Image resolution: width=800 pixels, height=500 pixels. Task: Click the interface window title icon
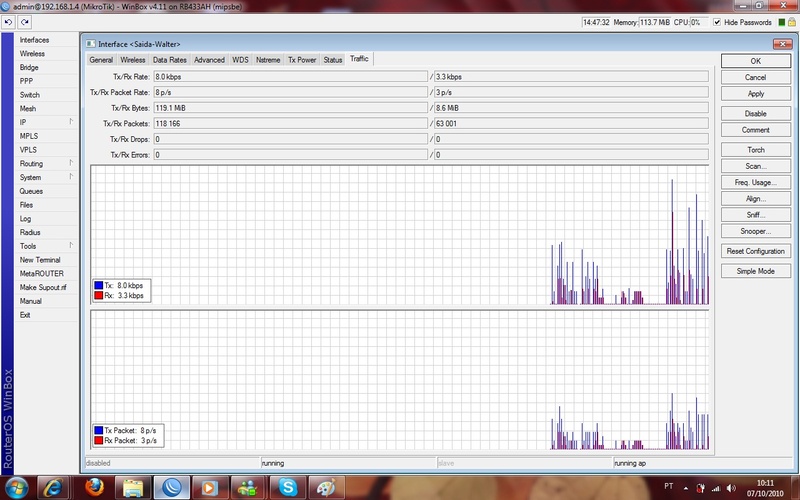pyautogui.click(x=90, y=44)
